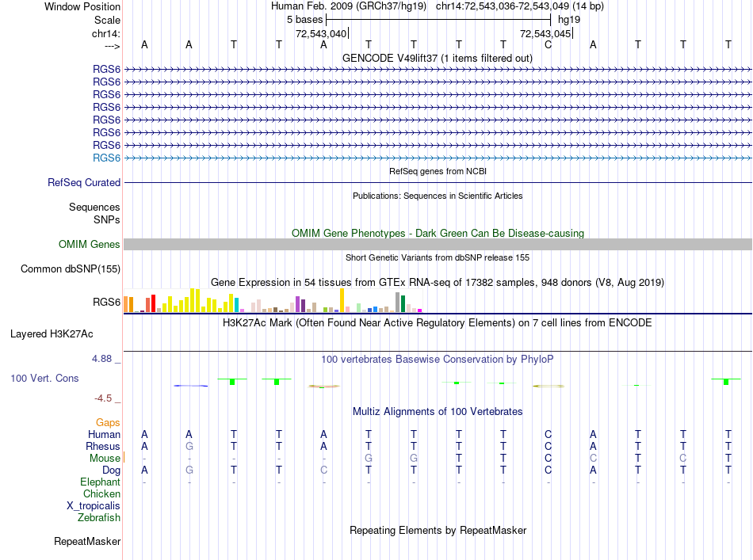Click the RefSeq Curated intron line
Image resolution: width=753 pixels, height=560 pixels.
[x=438, y=182]
